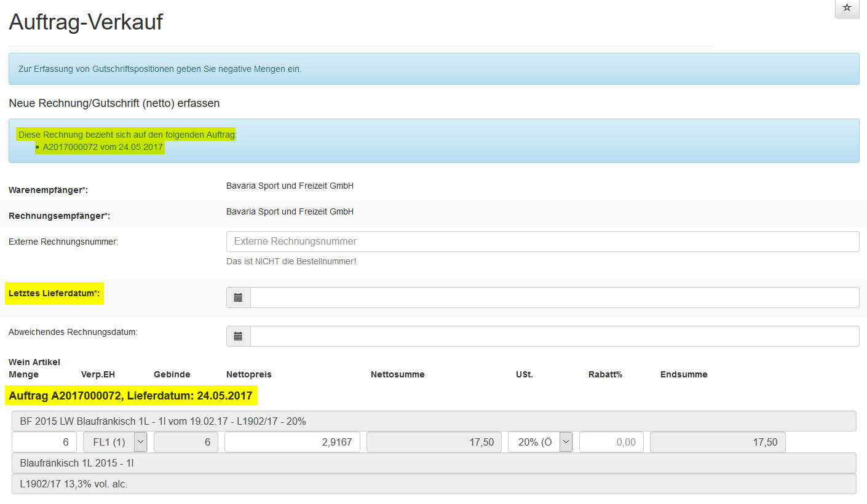Click the read-only Gebinde field
867x504 pixels.
tap(186, 442)
